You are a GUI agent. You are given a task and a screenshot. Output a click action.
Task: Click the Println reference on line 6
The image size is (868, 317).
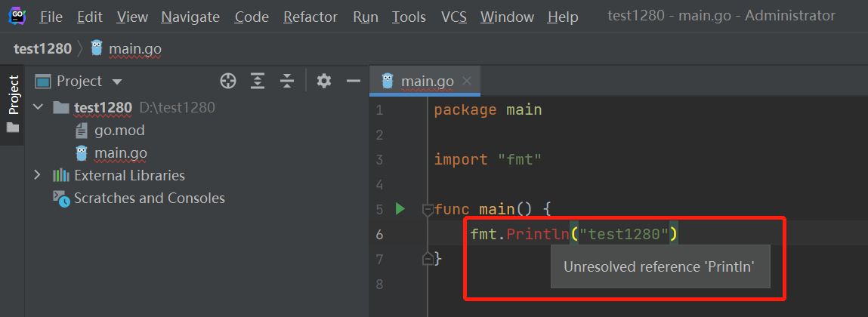click(538, 235)
